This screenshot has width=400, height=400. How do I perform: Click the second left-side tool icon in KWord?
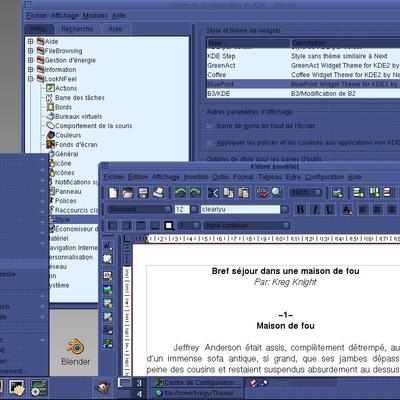[x=108, y=259]
